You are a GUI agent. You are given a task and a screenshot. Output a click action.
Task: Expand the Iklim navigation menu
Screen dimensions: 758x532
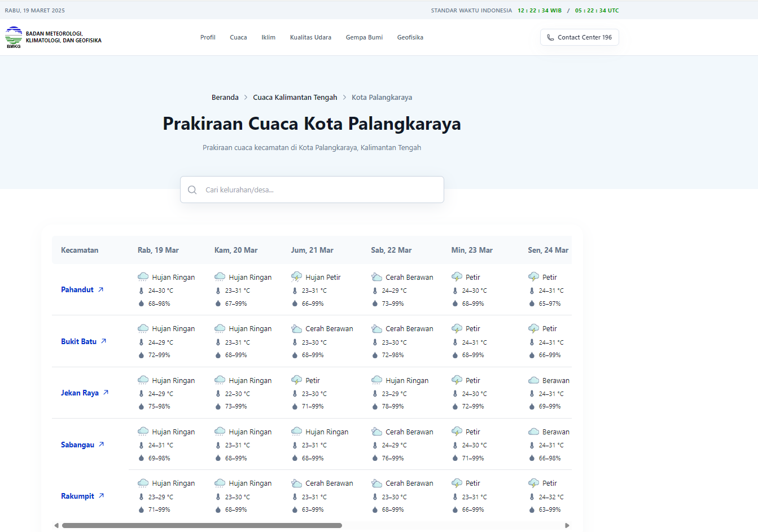(x=268, y=38)
